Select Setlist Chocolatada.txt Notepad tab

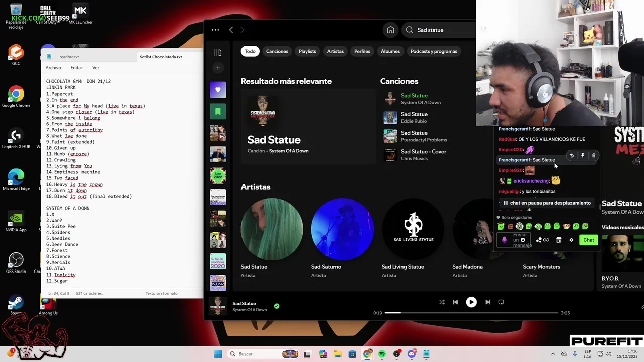click(161, 57)
